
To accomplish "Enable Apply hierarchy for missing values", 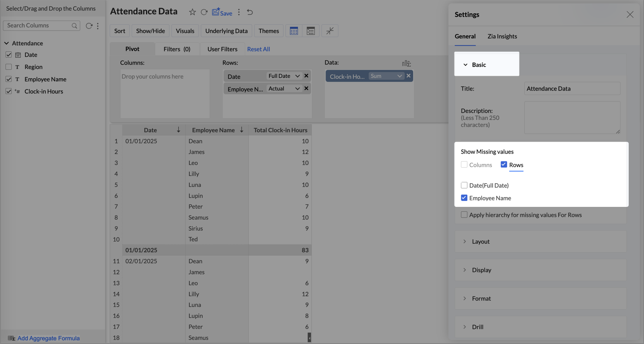I will pyautogui.click(x=464, y=215).
